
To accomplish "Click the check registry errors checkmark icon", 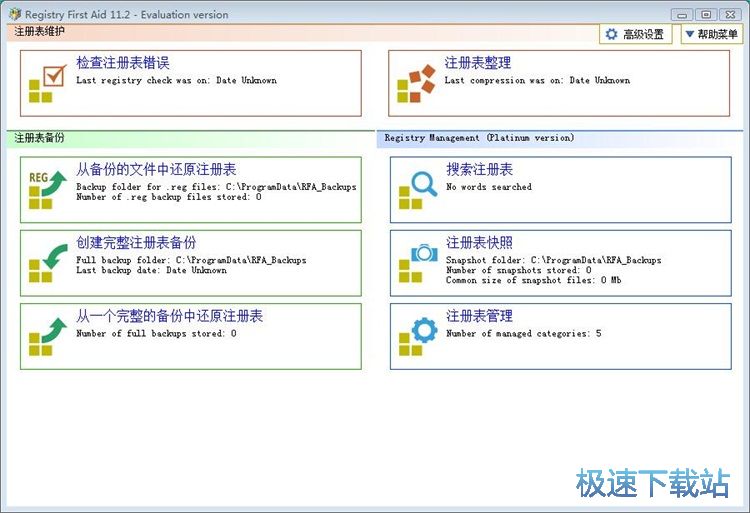I will coord(48,84).
